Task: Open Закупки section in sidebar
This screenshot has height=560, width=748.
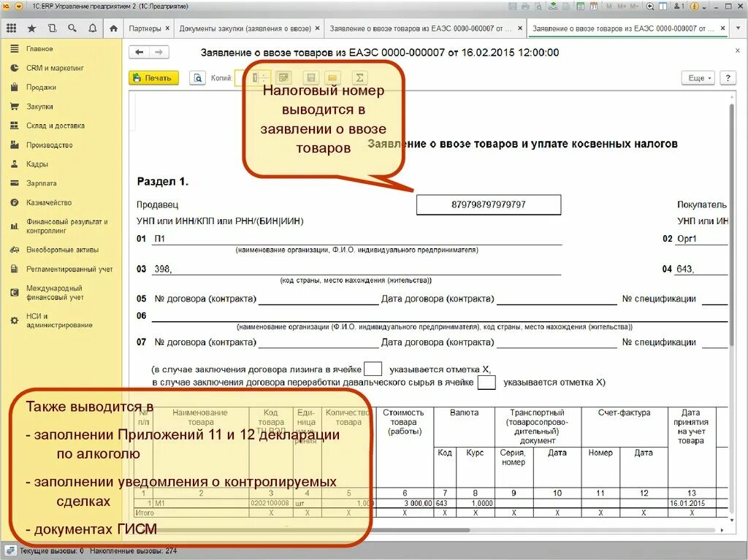Action: tap(39, 107)
